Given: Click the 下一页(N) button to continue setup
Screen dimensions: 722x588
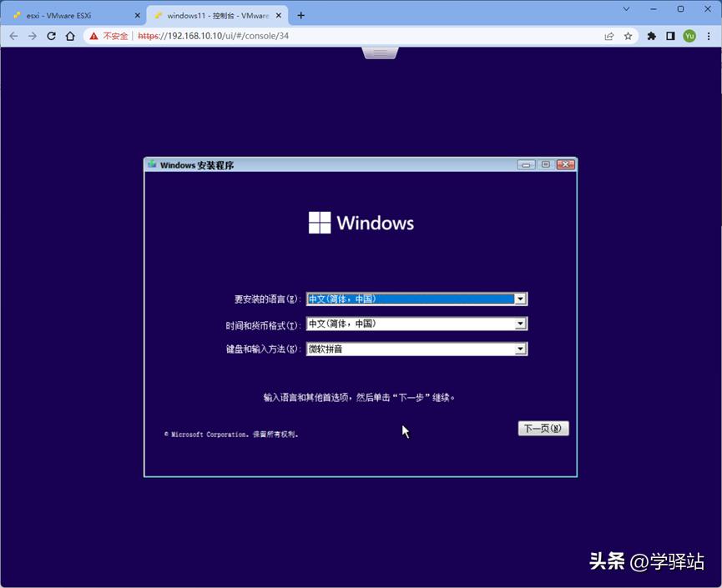Looking at the screenshot, I should tap(543, 428).
